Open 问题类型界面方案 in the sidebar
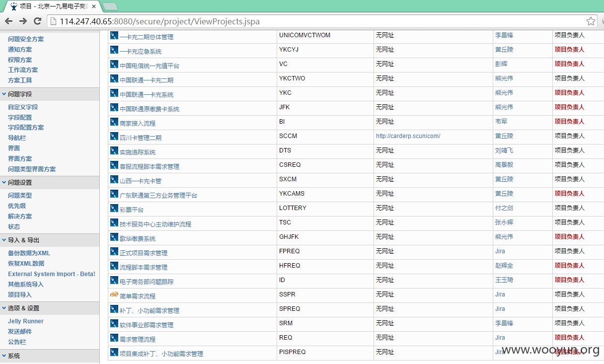Viewport: 604px width, 364px height. (32, 169)
